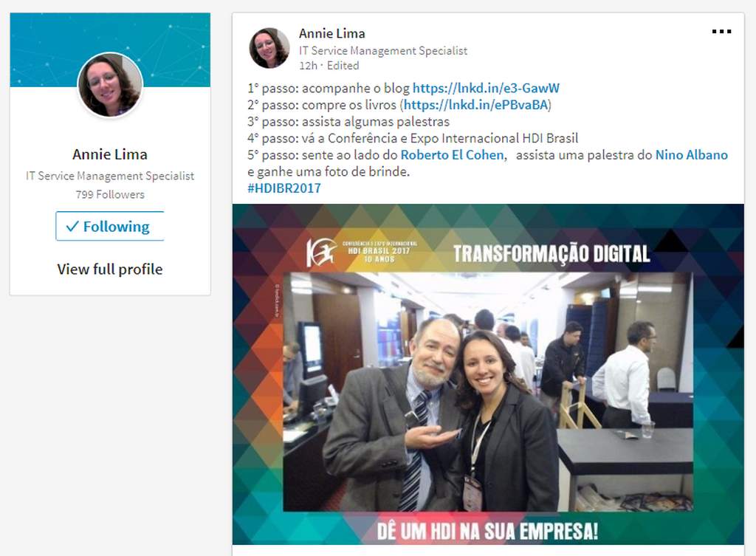
Task: Toggle the Following button
Action: (110, 226)
